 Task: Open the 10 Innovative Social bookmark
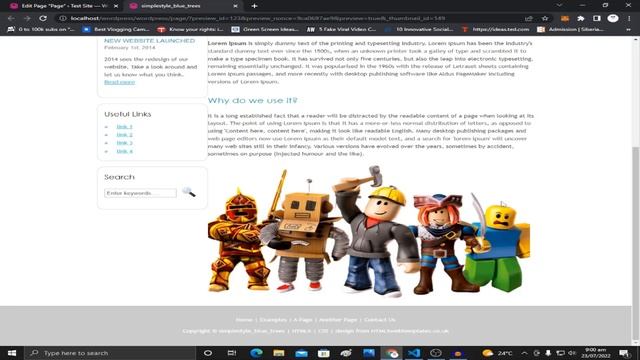click(x=419, y=29)
